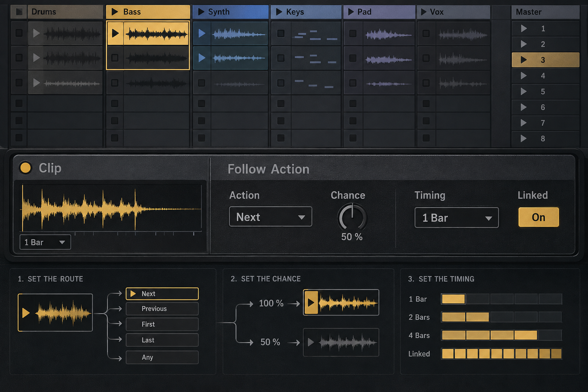
Task: Click the 4 Bars timing bar
Action: pyautogui.click(x=501, y=335)
